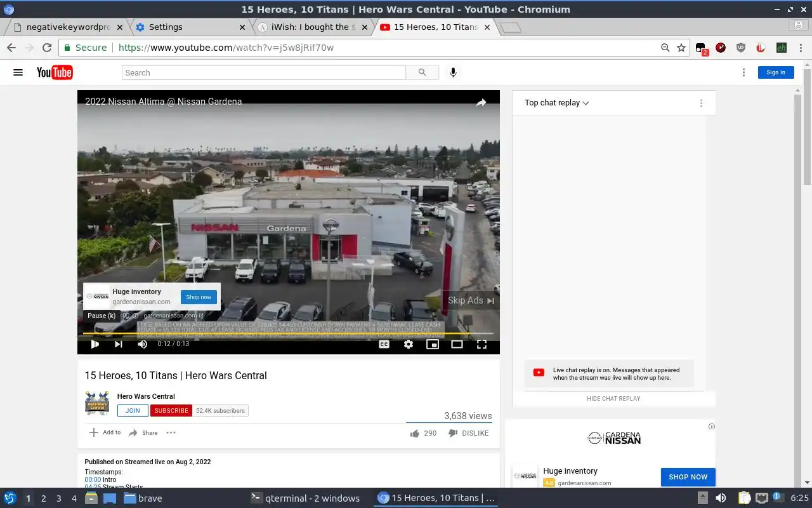Toggle closed captions CC button

coord(384,344)
